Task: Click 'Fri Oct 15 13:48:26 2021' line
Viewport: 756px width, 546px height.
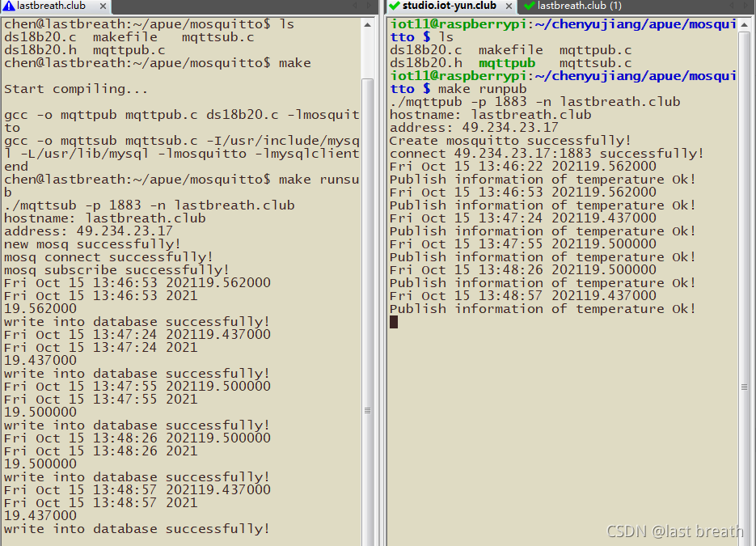Action: pyautogui.click(x=101, y=451)
